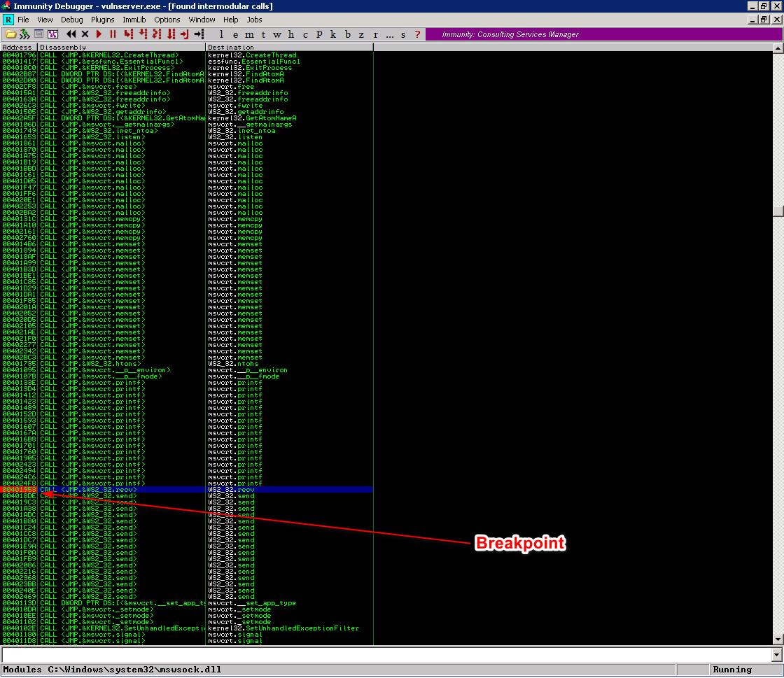Screen dimensions: 784x678
Task: Click the Python commands running-man icon
Action: tap(24, 34)
